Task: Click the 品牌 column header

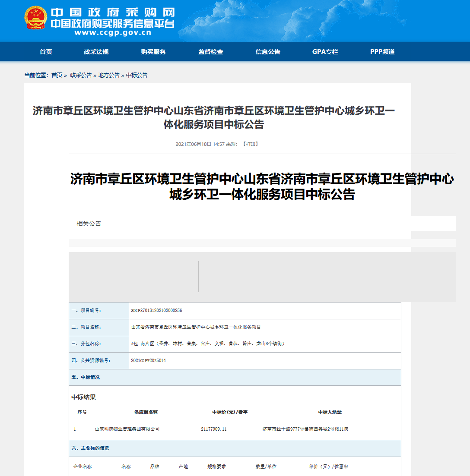Action: click(x=155, y=467)
